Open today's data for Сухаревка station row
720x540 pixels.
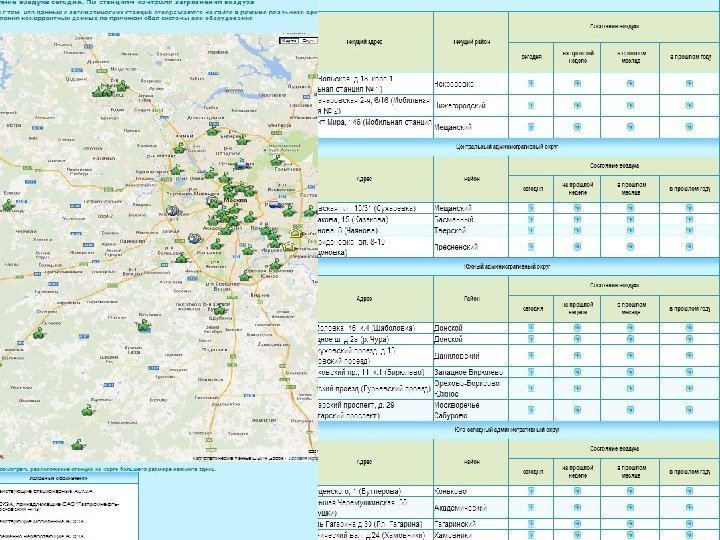[x=531, y=208]
